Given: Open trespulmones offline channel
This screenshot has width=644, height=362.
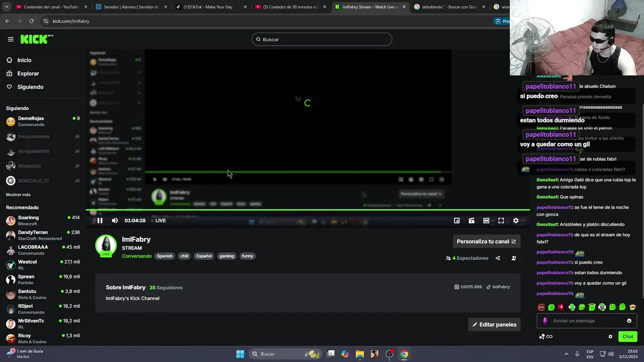Looking at the screenshot, I should (43, 136).
